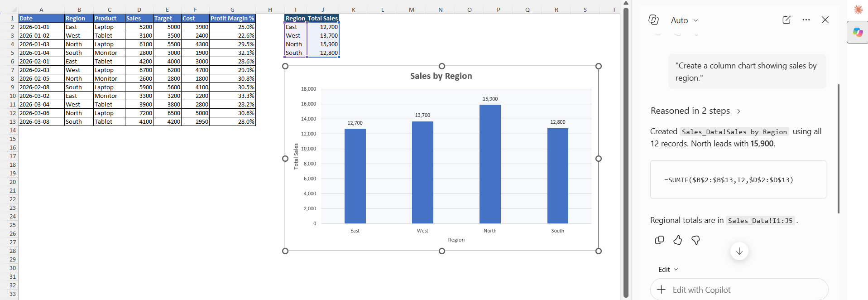Click the Copilot button in right sidebar
868x300 pixels.
pos(858,32)
